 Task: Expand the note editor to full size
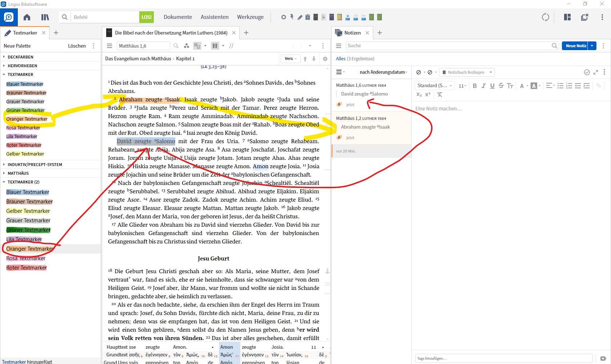596,72
